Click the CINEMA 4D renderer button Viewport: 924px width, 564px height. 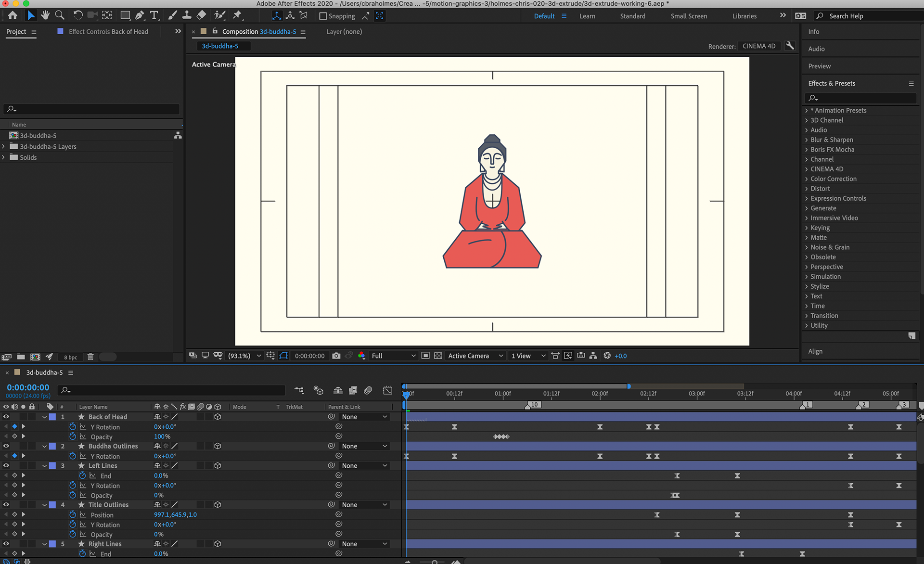(758, 46)
